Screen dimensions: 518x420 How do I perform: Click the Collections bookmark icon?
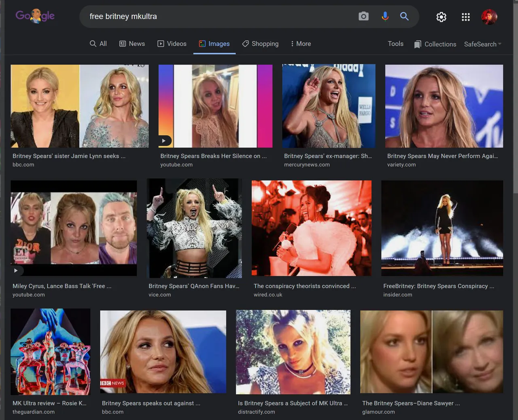tap(418, 44)
